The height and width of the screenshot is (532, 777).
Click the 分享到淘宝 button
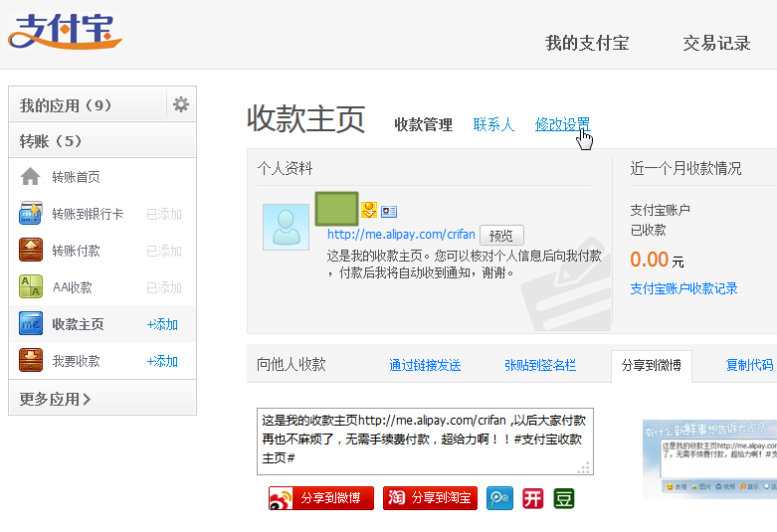pos(430,498)
